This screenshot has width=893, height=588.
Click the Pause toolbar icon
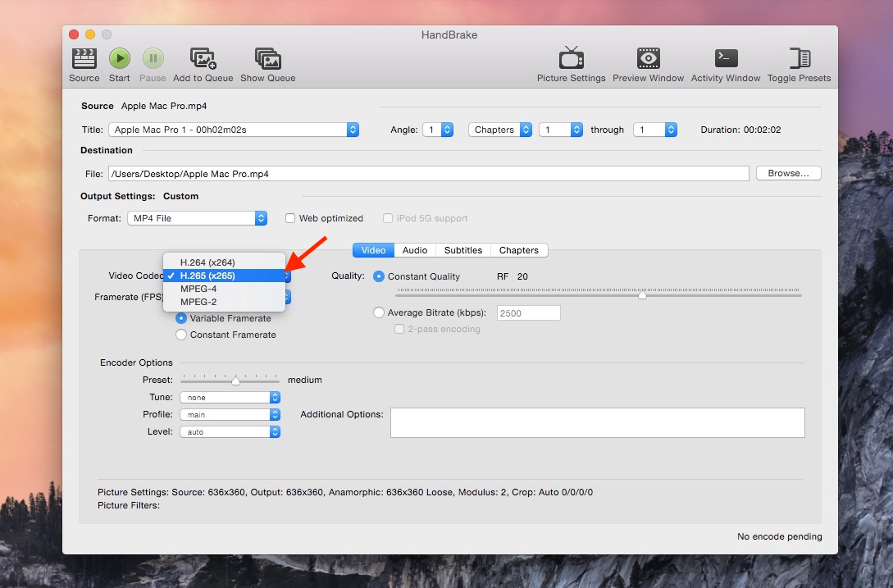(x=153, y=58)
